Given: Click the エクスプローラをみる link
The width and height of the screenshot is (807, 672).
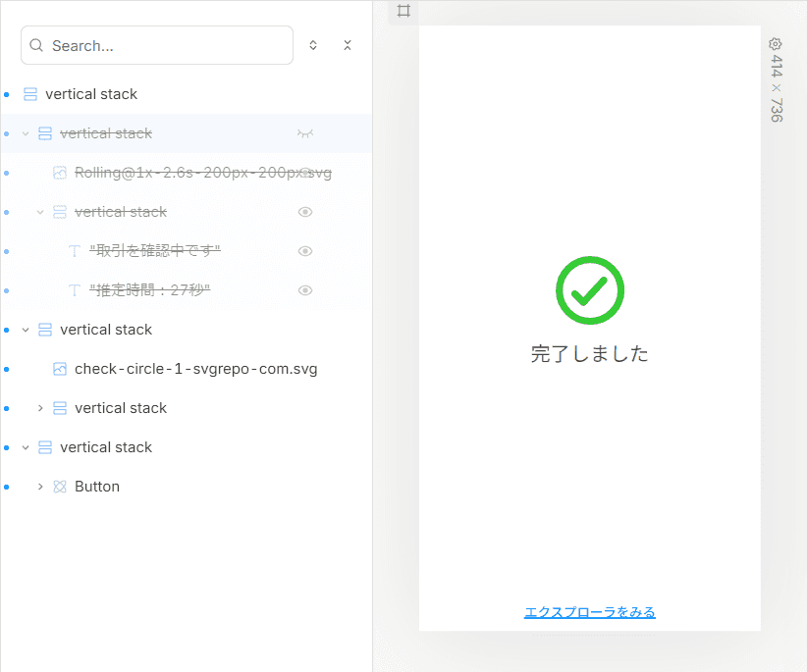Looking at the screenshot, I should (x=590, y=612).
